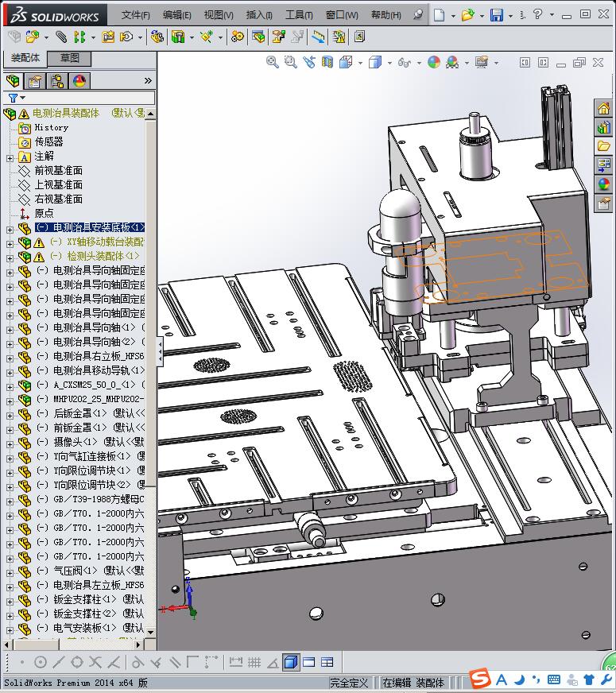Image resolution: width=616 pixels, height=693 pixels.
Task: Toggle shaded 3D view cube icon at bottom
Action: point(290,662)
